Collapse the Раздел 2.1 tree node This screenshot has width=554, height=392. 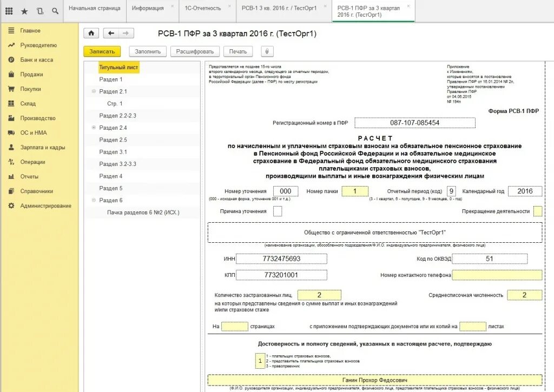[94, 91]
